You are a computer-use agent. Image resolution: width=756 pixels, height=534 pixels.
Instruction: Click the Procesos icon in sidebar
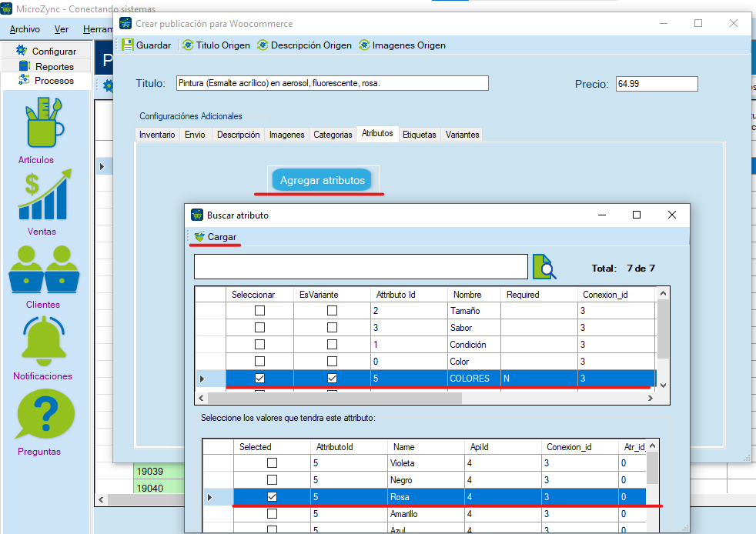click(24, 80)
